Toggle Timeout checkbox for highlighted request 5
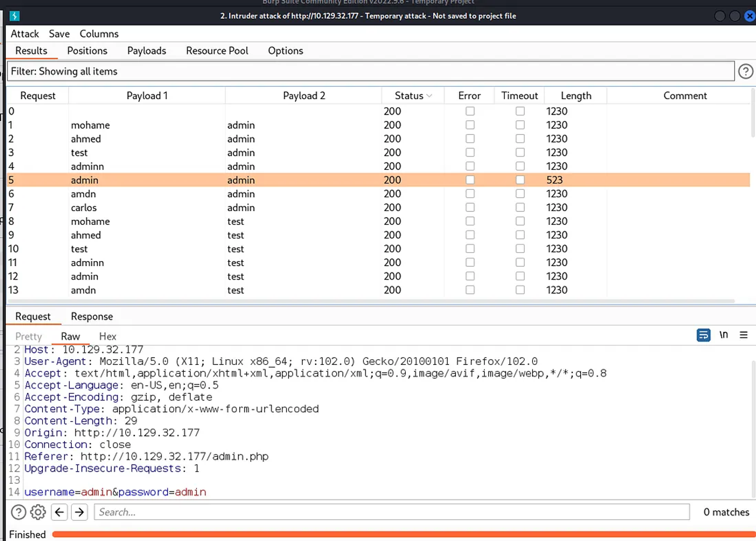 click(x=520, y=180)
